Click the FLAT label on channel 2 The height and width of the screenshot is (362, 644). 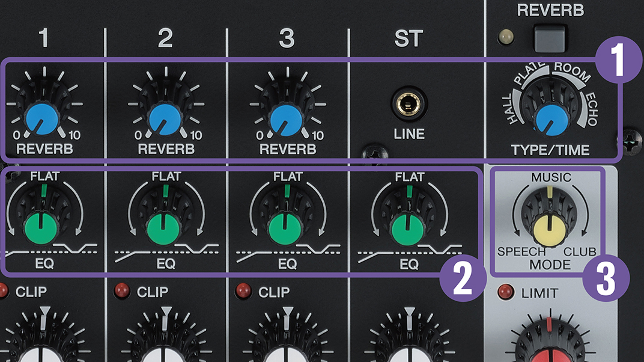click(x=166, y=177)
